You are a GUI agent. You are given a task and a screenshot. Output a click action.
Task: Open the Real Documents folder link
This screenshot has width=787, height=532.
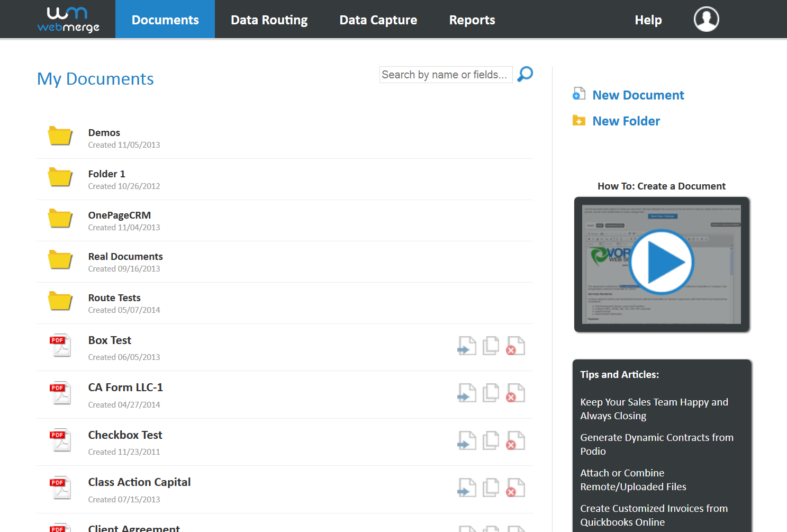125,256
